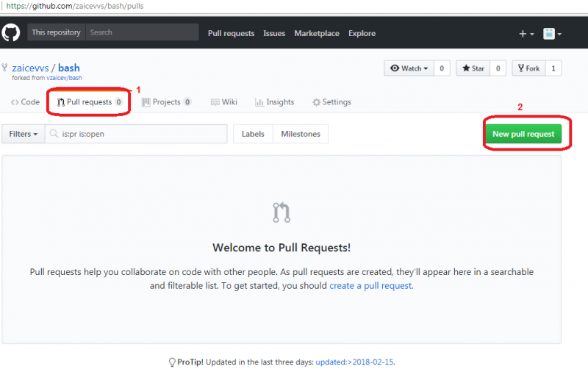Open repository Settings tab
Image resolution: width=588 pixels, height=383 pixels.
[331, 102]
